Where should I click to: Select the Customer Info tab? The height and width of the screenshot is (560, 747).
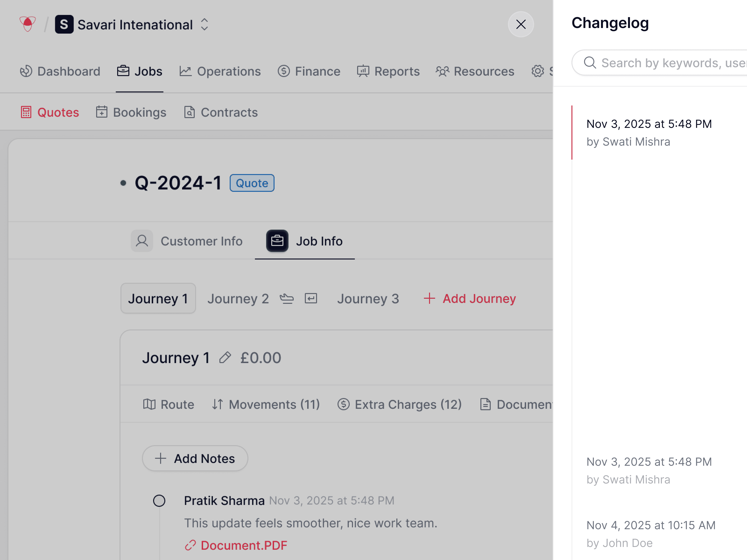coord(187,241)
